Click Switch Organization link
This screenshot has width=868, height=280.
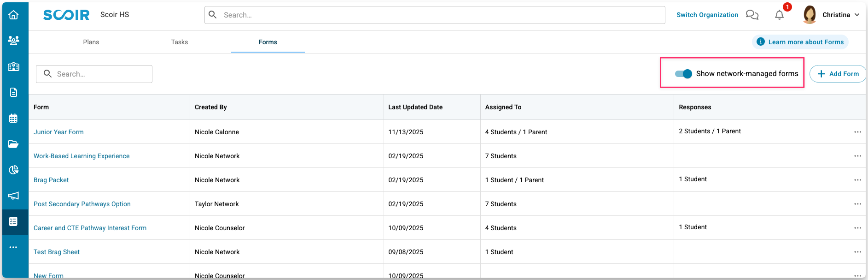pyautogui.click(x=707, y=15)
